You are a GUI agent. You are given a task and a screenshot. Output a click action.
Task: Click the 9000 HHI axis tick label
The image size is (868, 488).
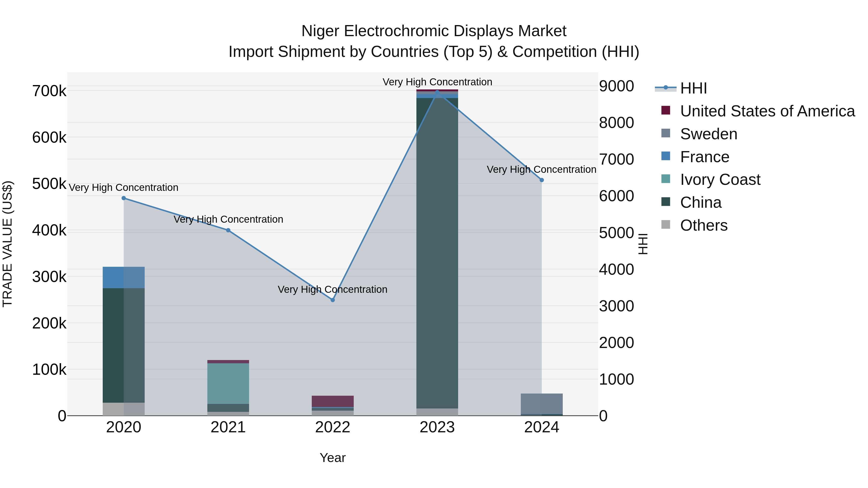617,86
